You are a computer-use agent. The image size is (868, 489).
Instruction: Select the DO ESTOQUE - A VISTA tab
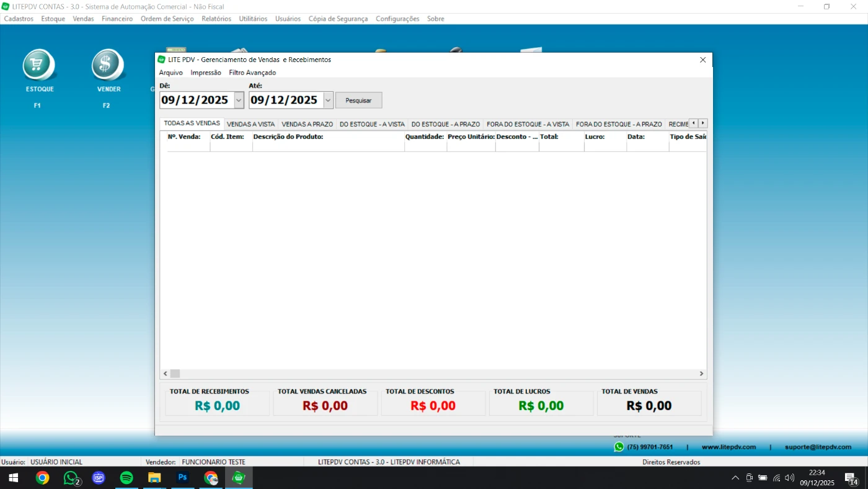372,124
